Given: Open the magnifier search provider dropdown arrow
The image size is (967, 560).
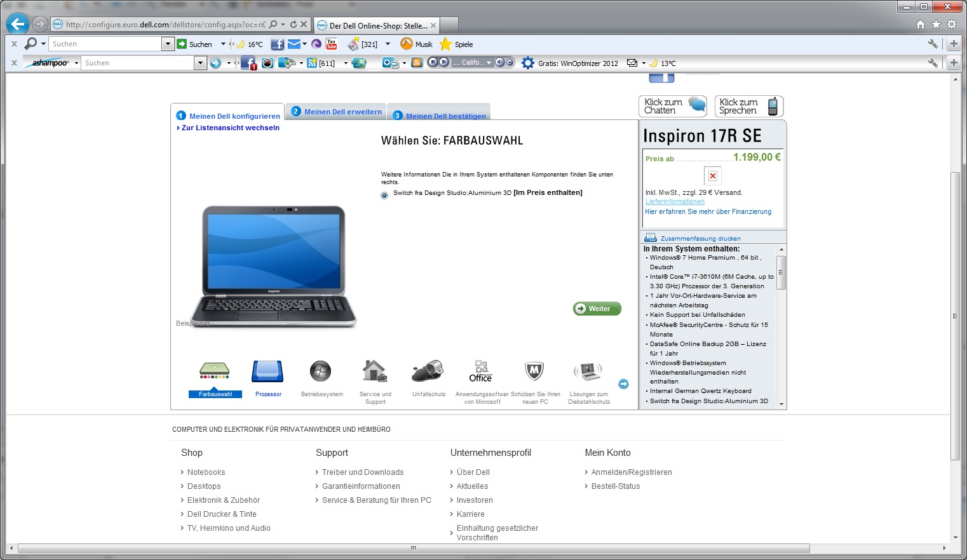Looking at the screenshot, I should click(x=43, y=44).
